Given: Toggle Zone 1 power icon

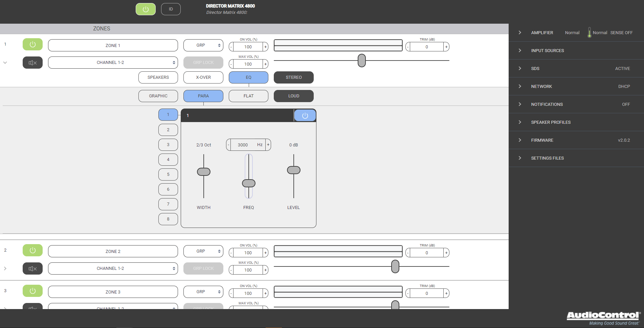Looking at the screenshot, I should tap(32, 44).
